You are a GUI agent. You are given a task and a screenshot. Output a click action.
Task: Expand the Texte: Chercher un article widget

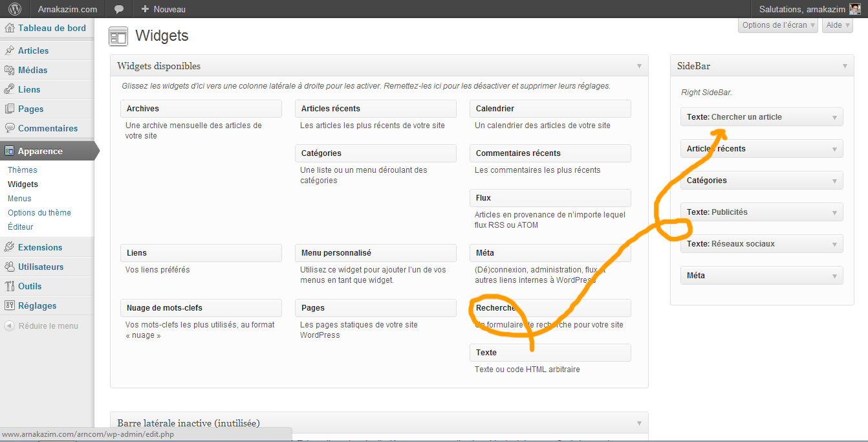point(834,117)
